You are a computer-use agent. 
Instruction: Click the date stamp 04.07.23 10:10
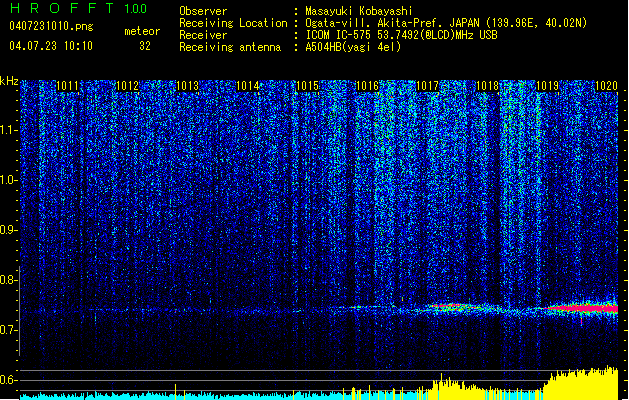tap(51, 45)
